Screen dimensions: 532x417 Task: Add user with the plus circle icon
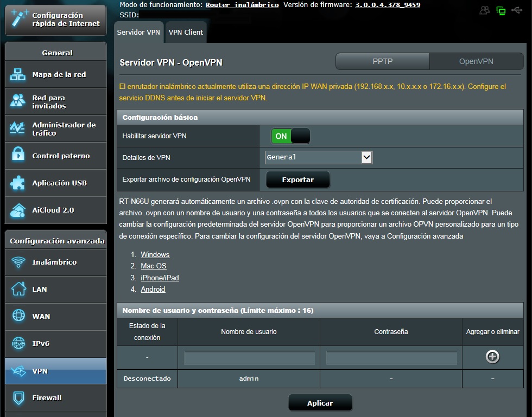click(x=492, y=357)
